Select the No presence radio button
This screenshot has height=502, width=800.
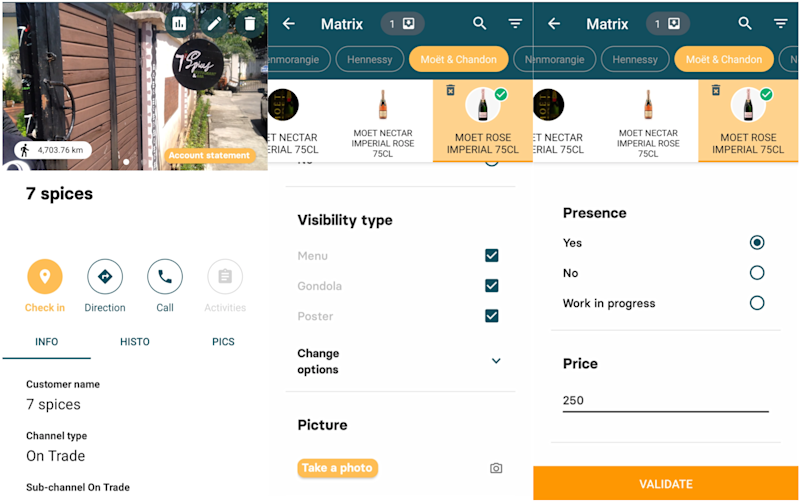tap(757, 273)
